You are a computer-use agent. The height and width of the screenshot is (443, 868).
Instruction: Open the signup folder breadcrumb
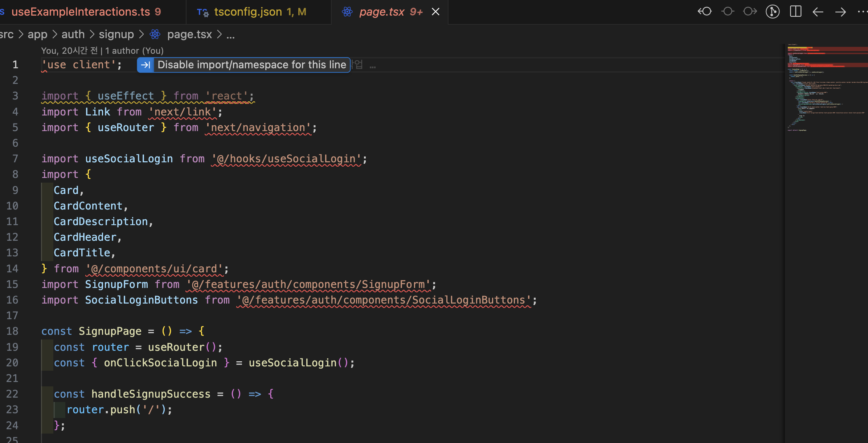click(116, 34)
